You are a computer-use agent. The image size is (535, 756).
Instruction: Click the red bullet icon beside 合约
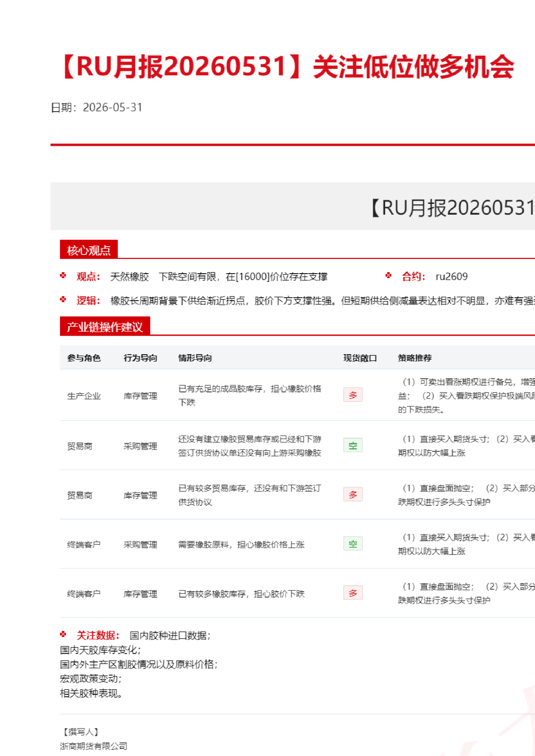(389, 275)
